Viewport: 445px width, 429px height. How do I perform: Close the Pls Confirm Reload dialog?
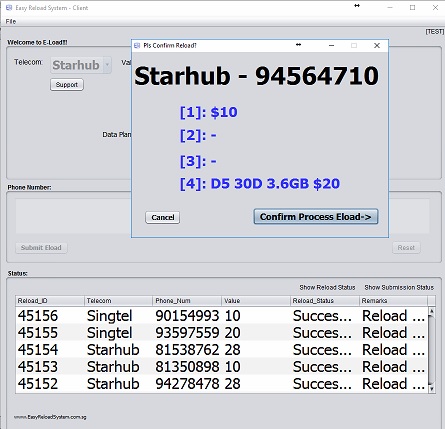[377, 46]
